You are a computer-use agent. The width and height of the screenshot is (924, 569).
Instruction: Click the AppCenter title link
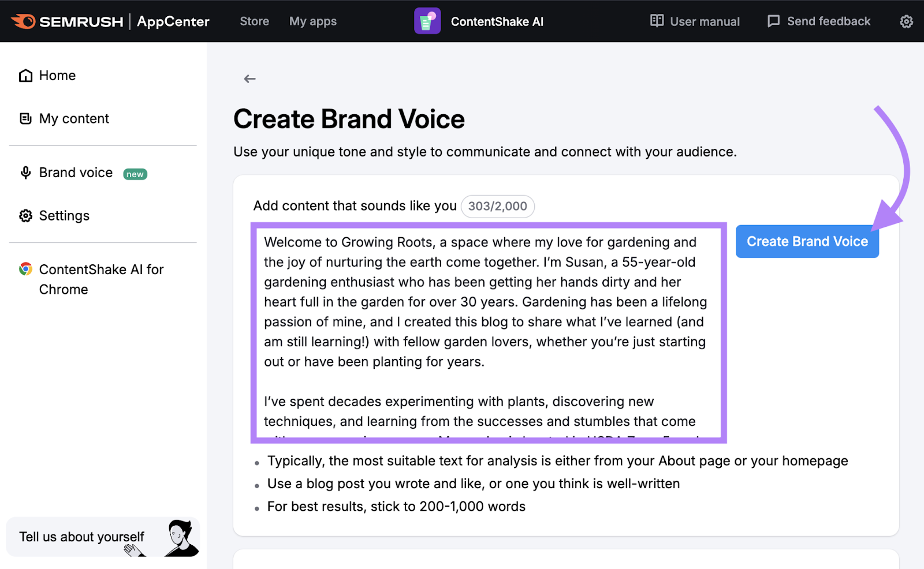coord(173,21)
